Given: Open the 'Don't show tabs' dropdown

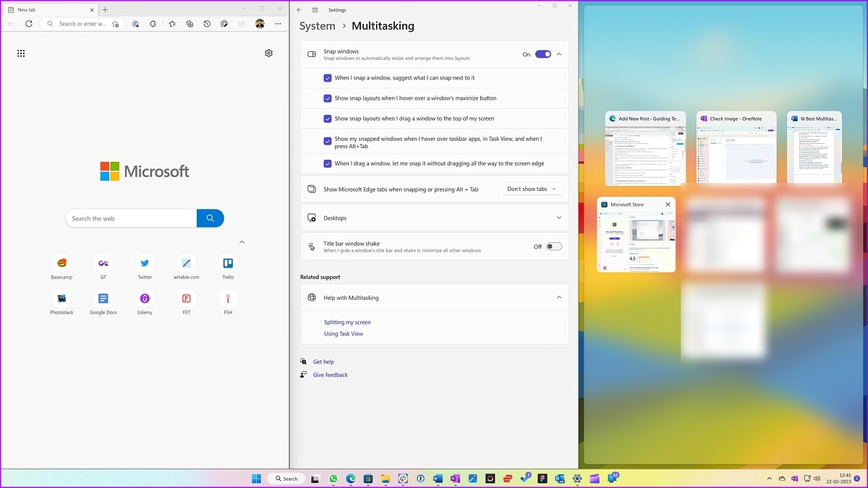Looking at the screenshot, I should tap(532, 189).
